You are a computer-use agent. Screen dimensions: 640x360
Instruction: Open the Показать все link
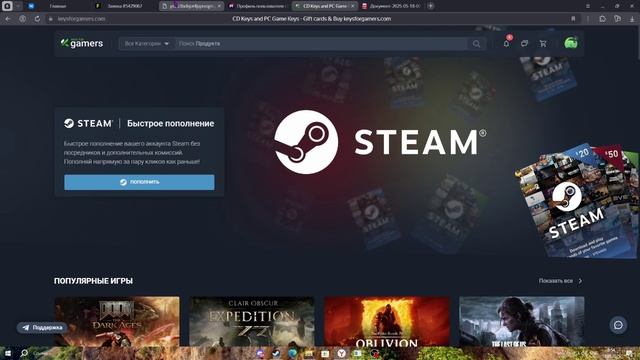560,281
